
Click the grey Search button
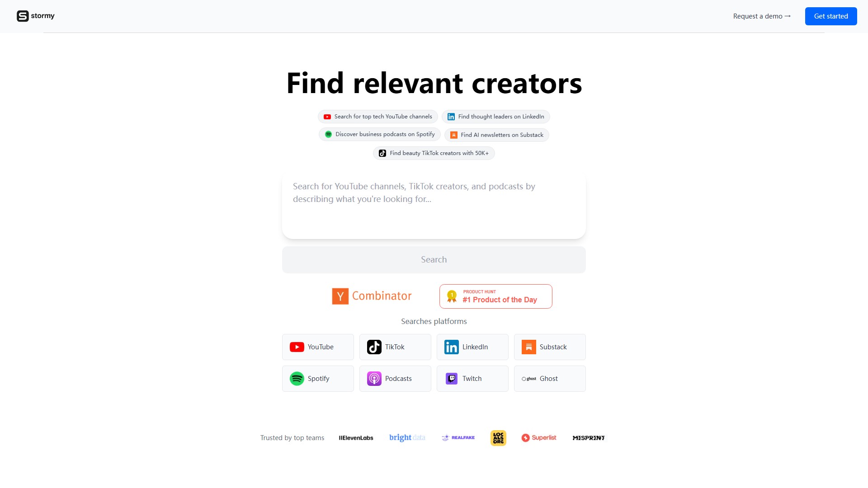point(434,260)
